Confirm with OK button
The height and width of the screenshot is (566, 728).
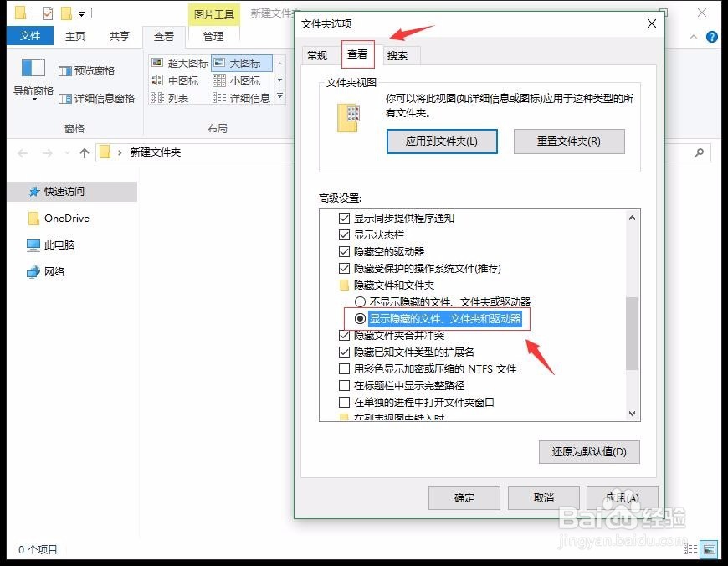click(x=464, y=498)
